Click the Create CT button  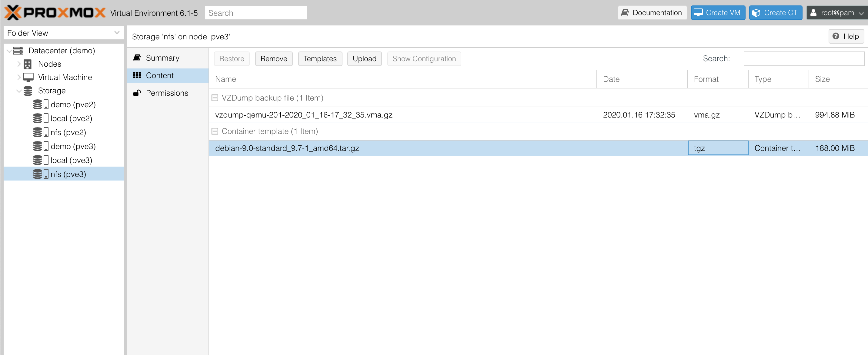(x=775, y=13)
